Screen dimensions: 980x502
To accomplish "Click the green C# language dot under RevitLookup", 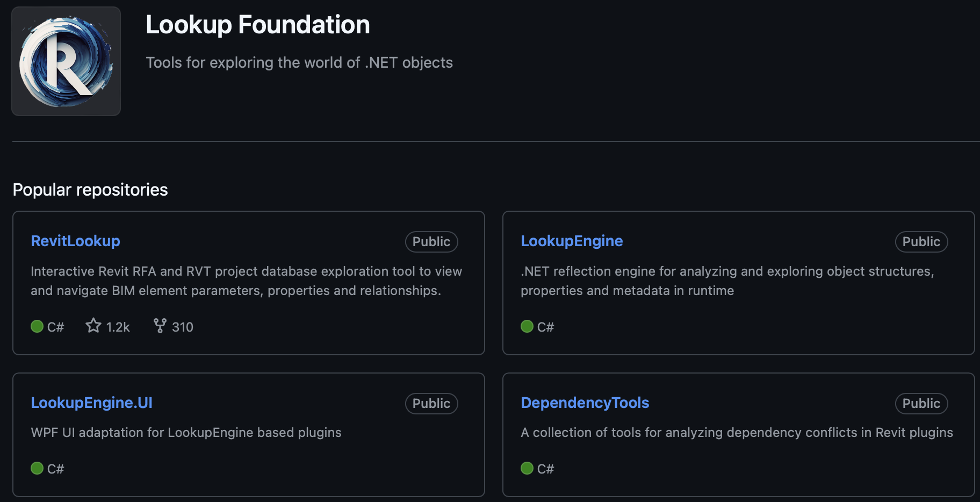I will click(x=36, y=326).
